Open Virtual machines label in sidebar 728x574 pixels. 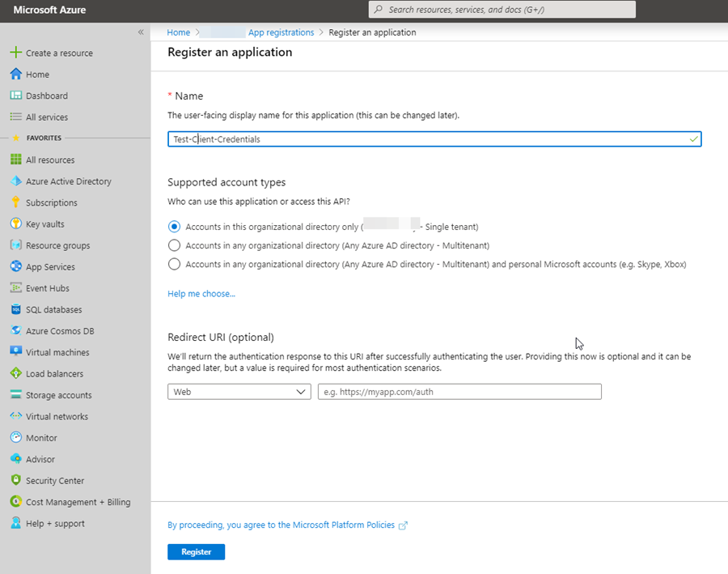coord(57,352)
